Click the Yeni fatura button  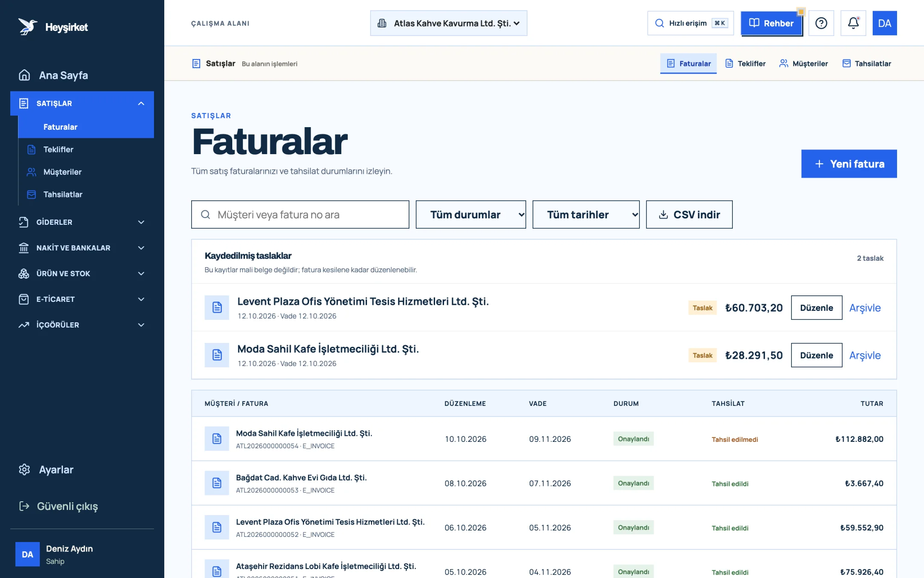coord(849,164)
